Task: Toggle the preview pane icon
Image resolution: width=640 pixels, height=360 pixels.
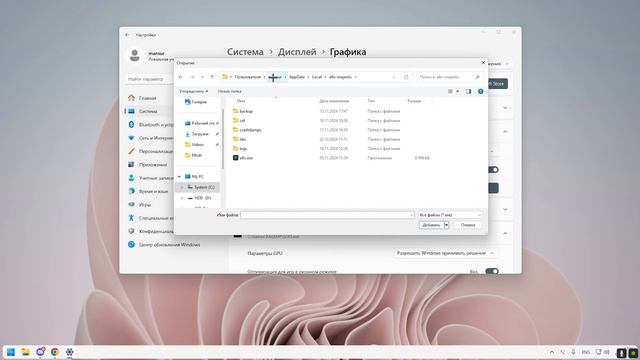Action: coord(469,91)
